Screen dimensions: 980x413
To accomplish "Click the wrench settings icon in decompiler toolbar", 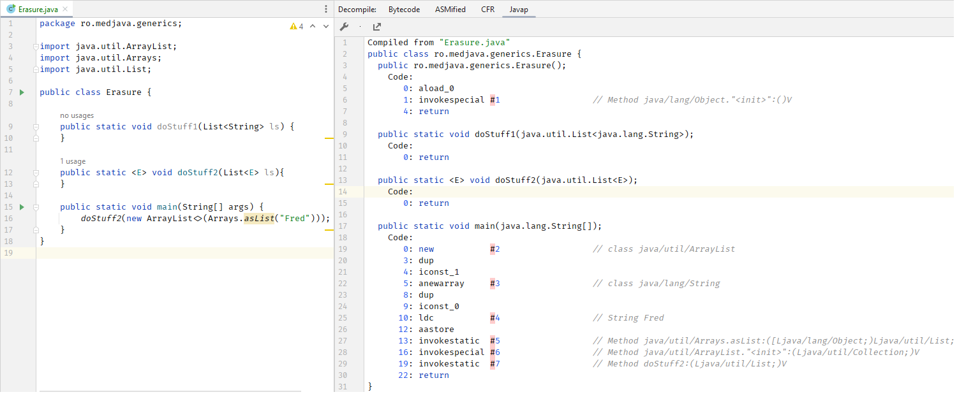I will click(344, 27).
